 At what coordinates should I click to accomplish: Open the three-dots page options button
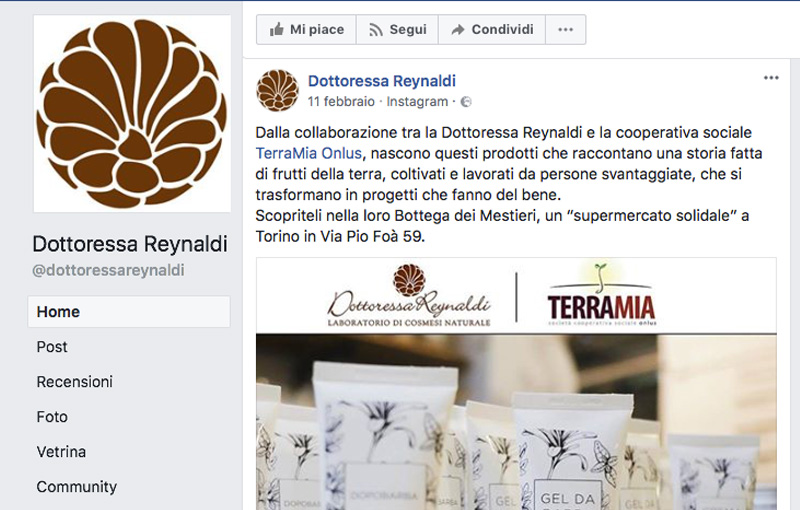tap(565, 30)
